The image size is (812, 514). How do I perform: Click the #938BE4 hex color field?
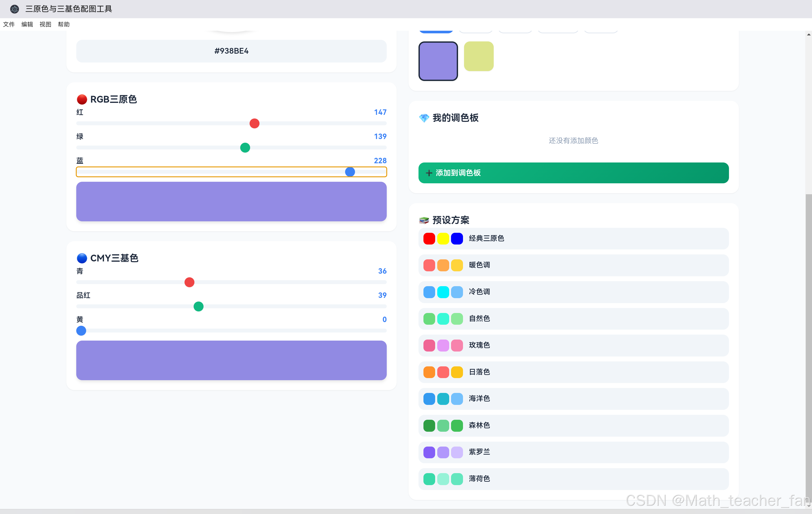[x=231, y=51]
